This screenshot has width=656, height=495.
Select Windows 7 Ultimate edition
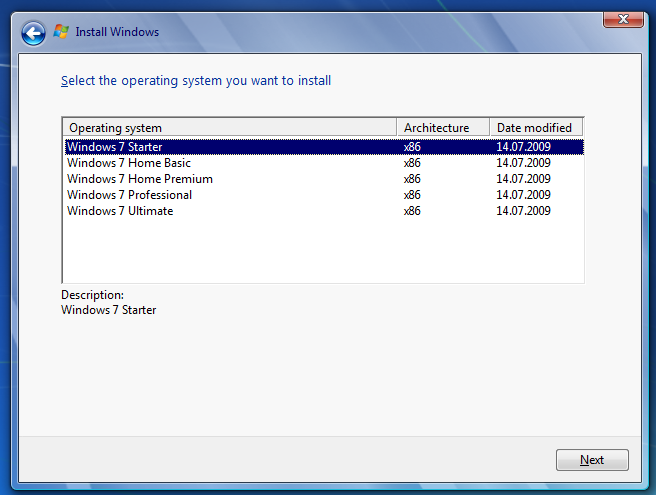(324, 210)
